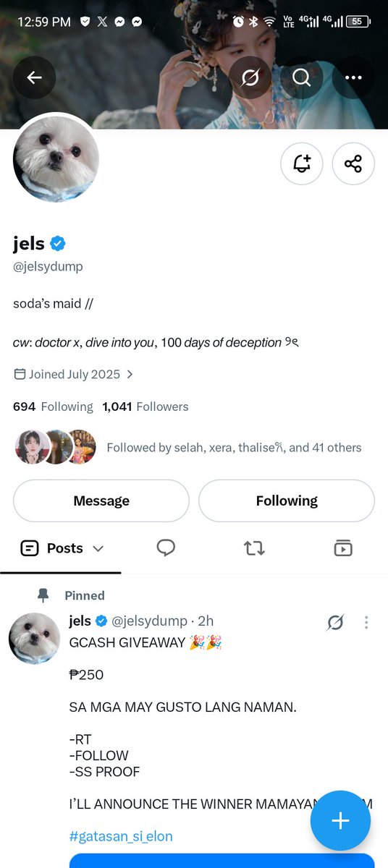Tap the Message button
This screenshot has height=868, width=388.
101,501
